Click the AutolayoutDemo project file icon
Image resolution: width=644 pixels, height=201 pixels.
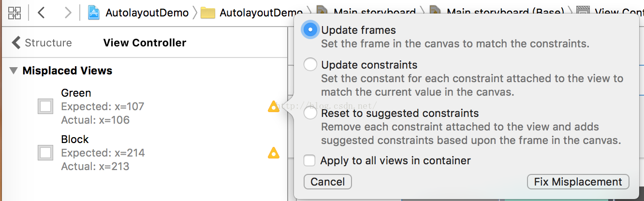(94, 13)
